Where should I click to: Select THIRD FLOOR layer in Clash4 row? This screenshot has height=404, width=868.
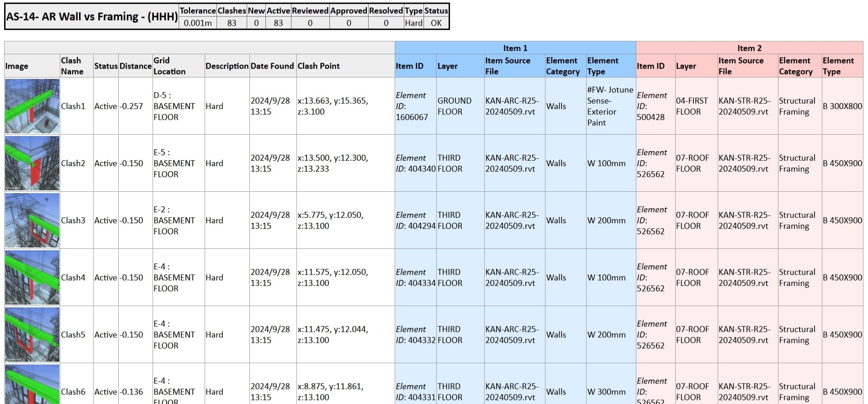coord(450,277)
